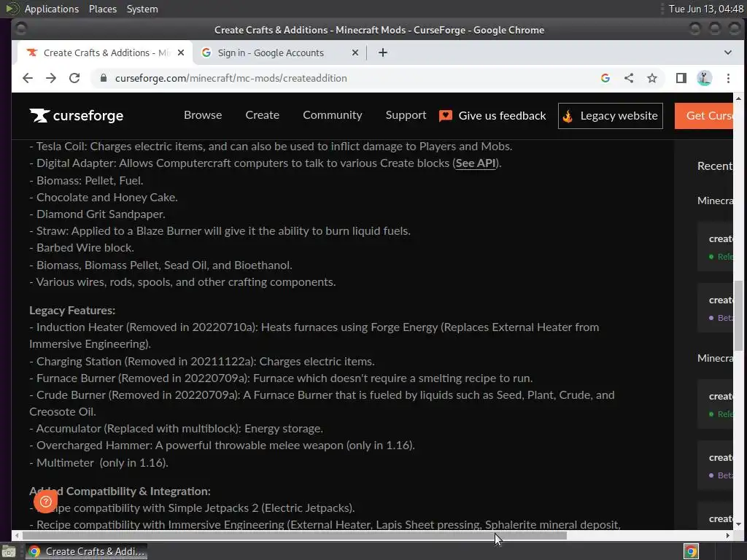Open the Chrome three-dot menu
747x560 pixels.
click(x=728, y=78)
